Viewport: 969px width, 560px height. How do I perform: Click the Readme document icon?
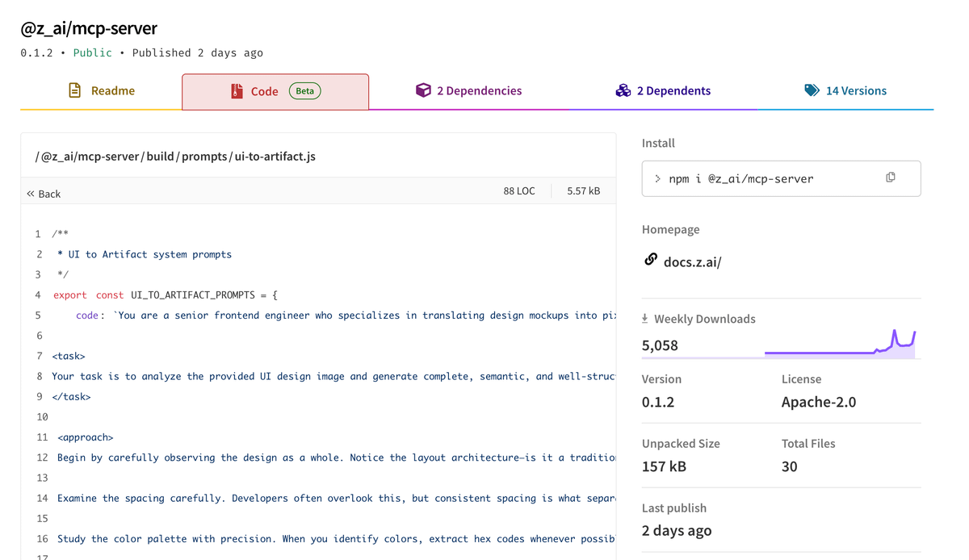coord(74,90)
